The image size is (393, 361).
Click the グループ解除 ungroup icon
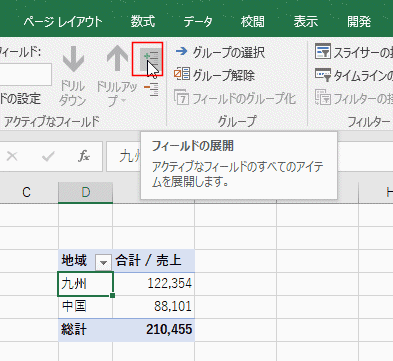tap(182, 74)
